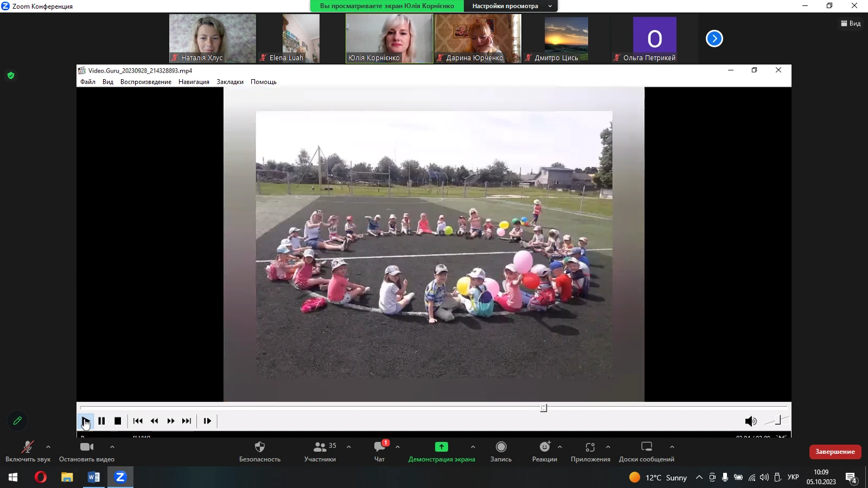The image size is (868, 488).
Task: Expand audio options arrow next to Включить звук
Action: (x=48, y=447)
